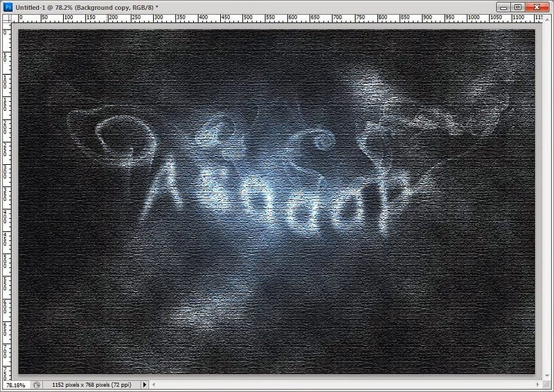
Task: Click the horizontal scrollbar left arrow
Action: point(153,384)
